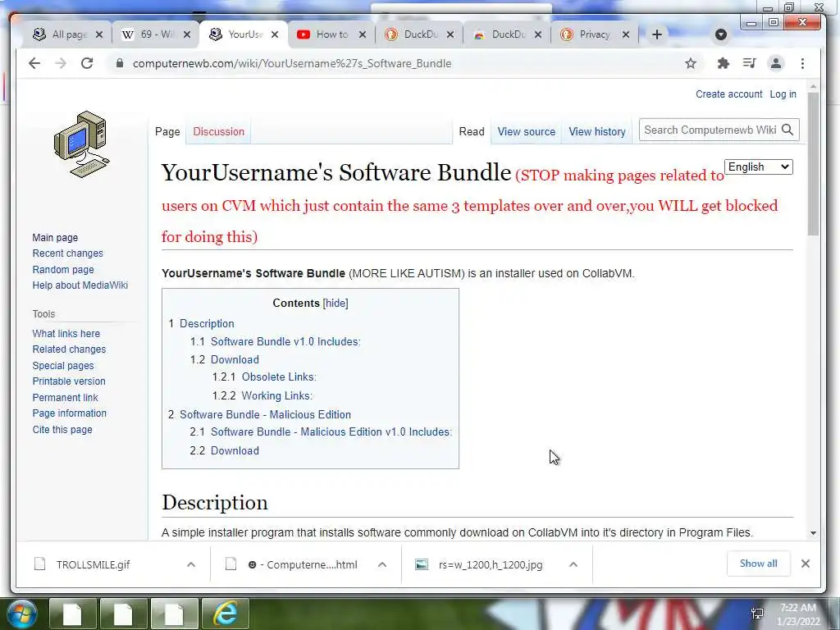Jump to Software Bundle - Malicious Edition section
Viewport: 840px width, 630px height.
[x=259, y=414]
